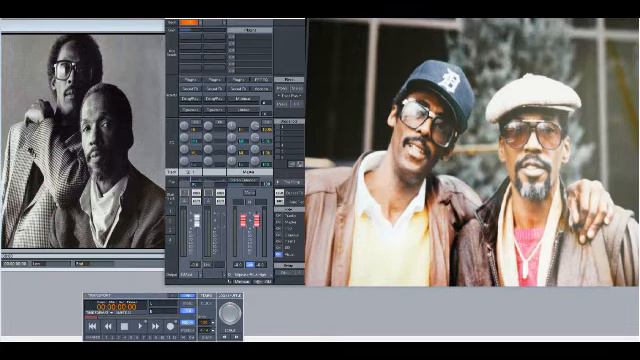Click the first channel volume fader
The image size is (640, 360).
197,220
